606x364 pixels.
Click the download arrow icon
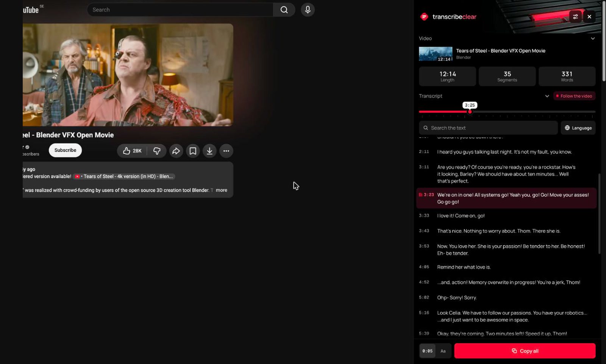point(209,151)
